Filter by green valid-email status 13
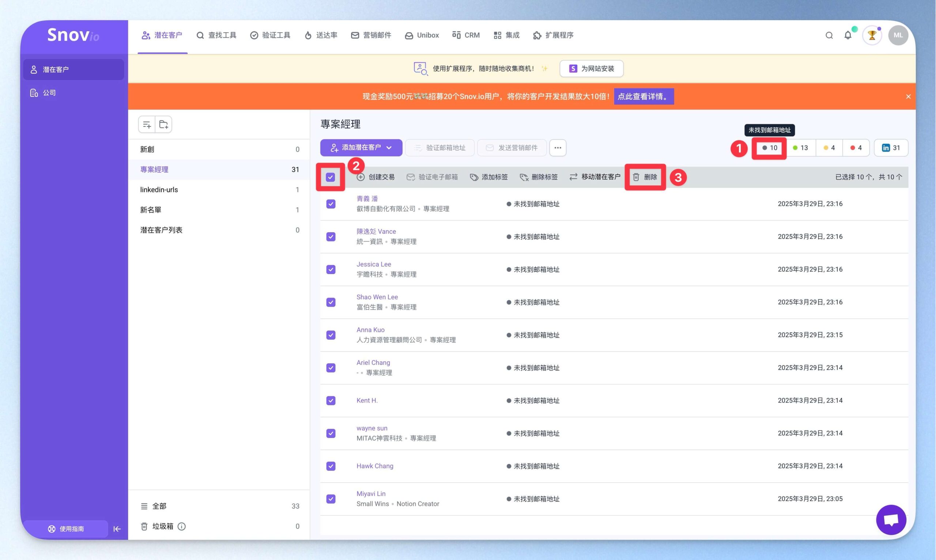The width and height of the screenshot is (936, 560). 800,148
